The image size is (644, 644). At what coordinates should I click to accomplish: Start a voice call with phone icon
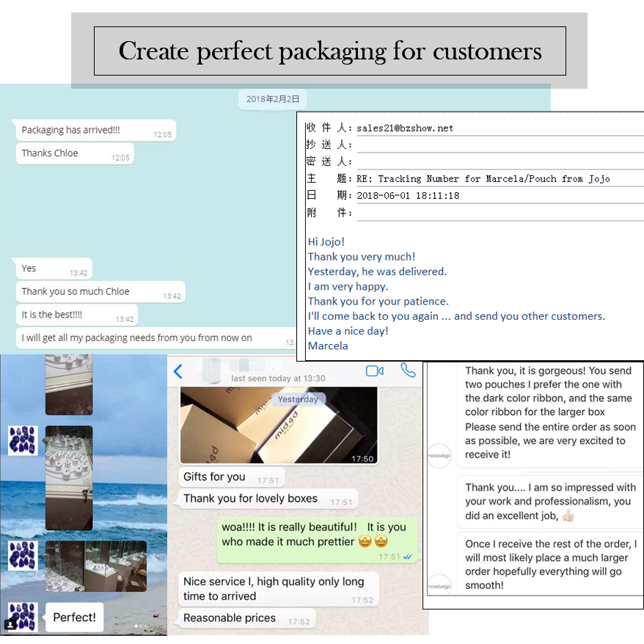tap(408, 370)
